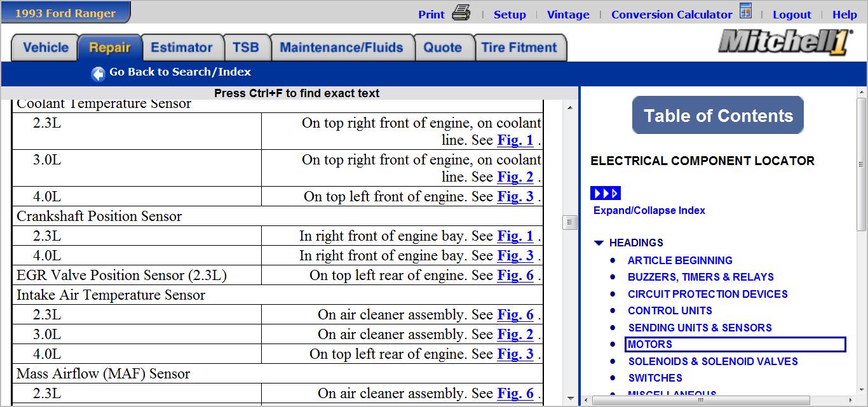Open BUZZERS, TIMERS & RELAYS heading
Screen dimensions: 868x407
point(701,277)
